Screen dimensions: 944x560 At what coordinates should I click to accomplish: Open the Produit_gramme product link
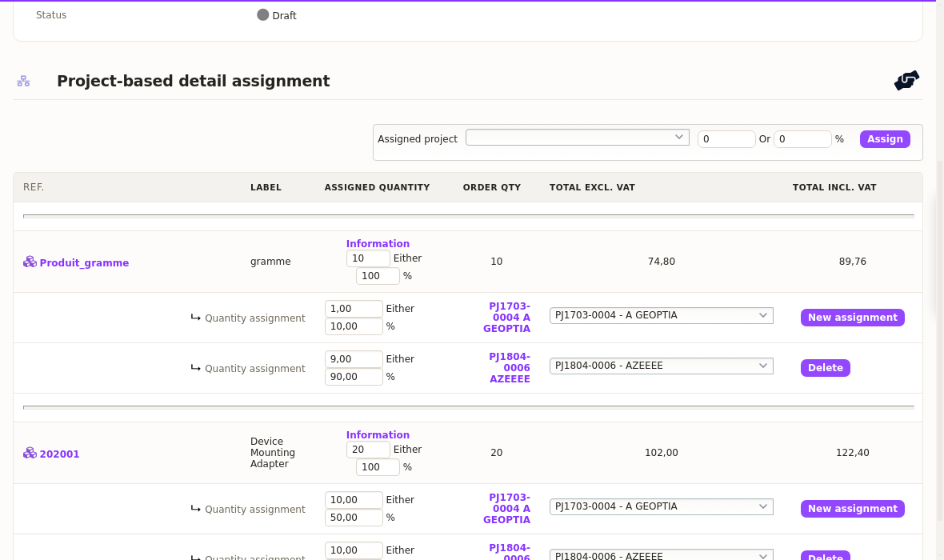pos(84,262)
